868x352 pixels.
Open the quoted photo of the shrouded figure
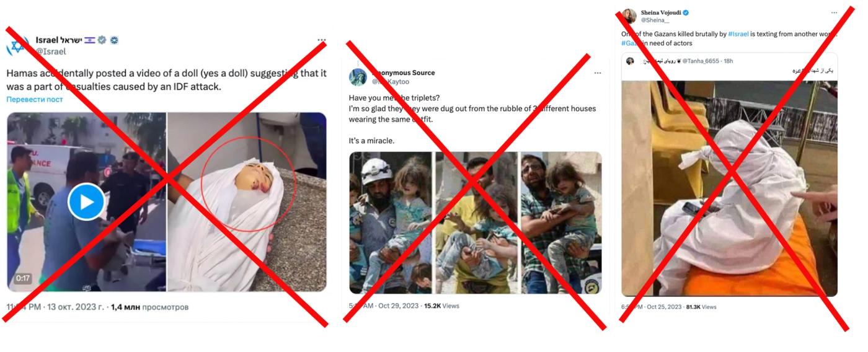pos(730,188)
